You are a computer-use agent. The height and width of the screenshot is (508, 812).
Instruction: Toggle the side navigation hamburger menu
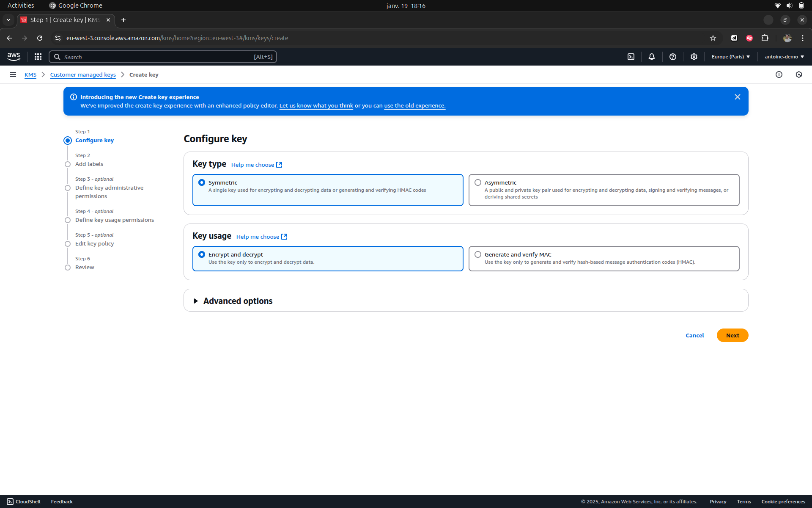(x=13, y=75)
